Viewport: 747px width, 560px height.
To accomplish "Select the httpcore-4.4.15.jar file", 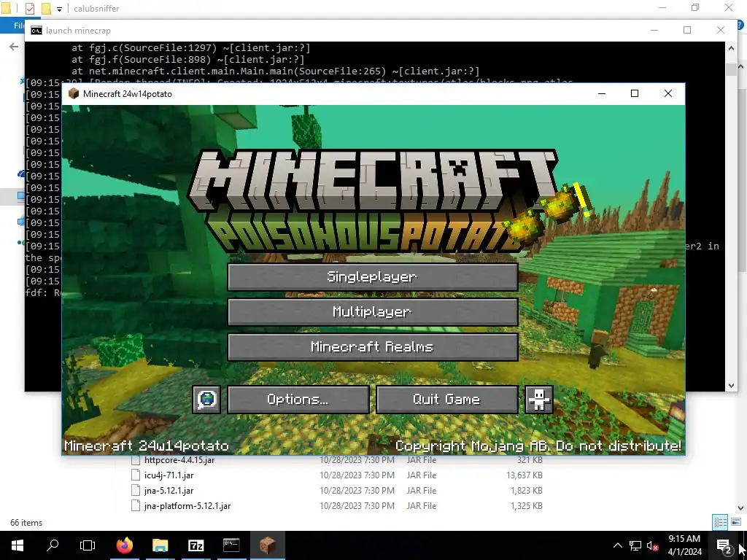I will pyautogui.click(x=179, y=460).
